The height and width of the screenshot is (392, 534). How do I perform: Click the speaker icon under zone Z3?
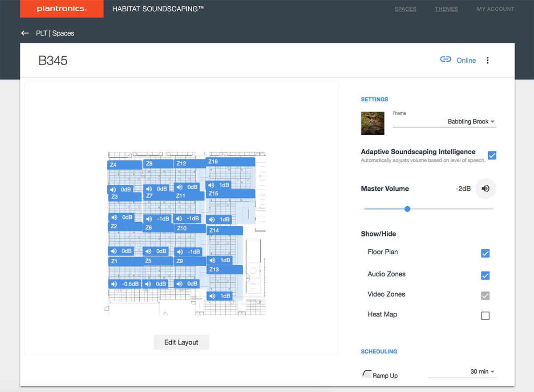tap(114, 217)
